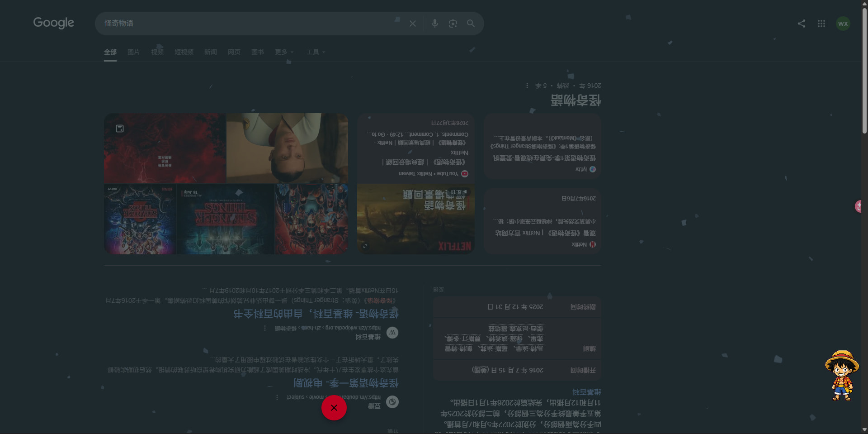Viewport: 868px width, 434px height.
Task: Click the 2016年7月15日 (美国) premiere date text
Action: [507, 370]
